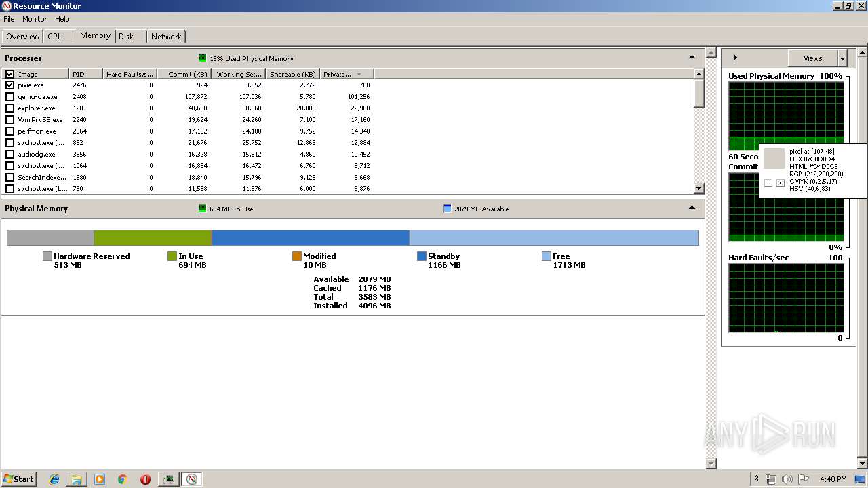Launch Opera browser from taskbar
Screen dimensions: 868x488
(145, 479)
